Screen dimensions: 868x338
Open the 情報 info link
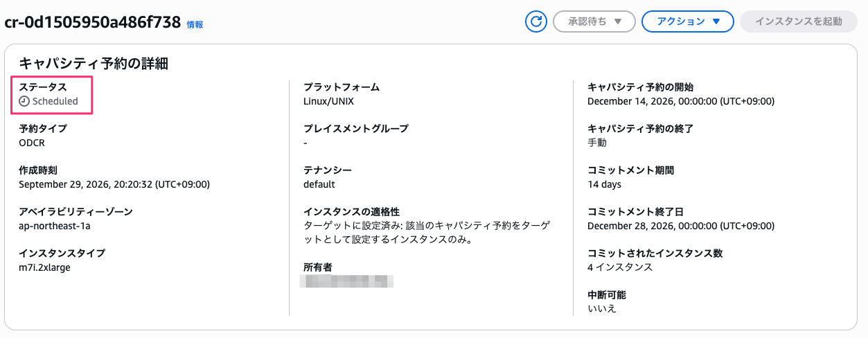[195, 24]
